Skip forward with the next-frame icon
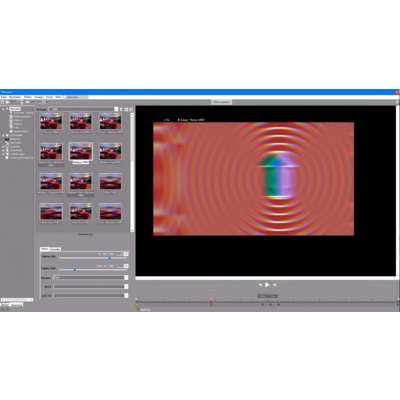This screenshot has width=400, height=400. point(274,285)
